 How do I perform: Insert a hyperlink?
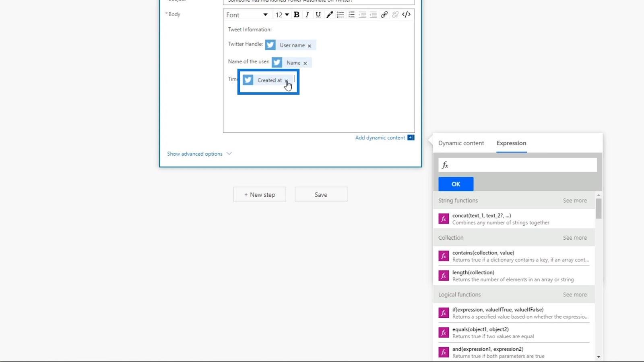pos(384,14)
